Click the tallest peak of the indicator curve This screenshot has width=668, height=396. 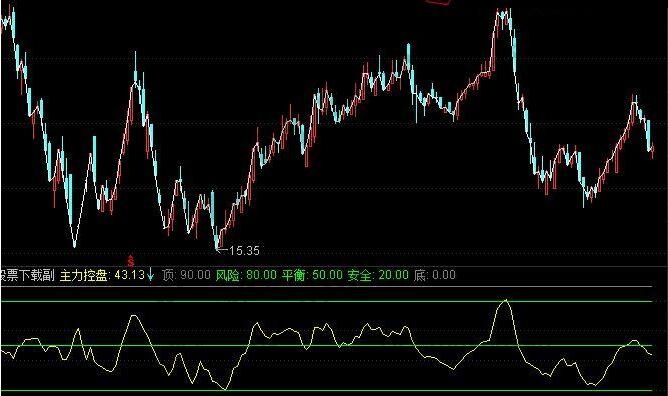click(x=505, y=301)
